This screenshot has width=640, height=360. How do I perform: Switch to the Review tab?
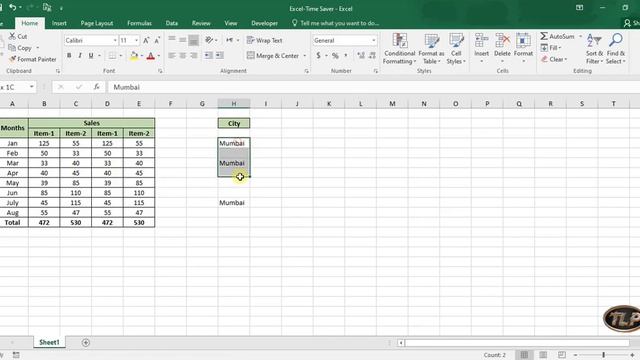(201, 23)
